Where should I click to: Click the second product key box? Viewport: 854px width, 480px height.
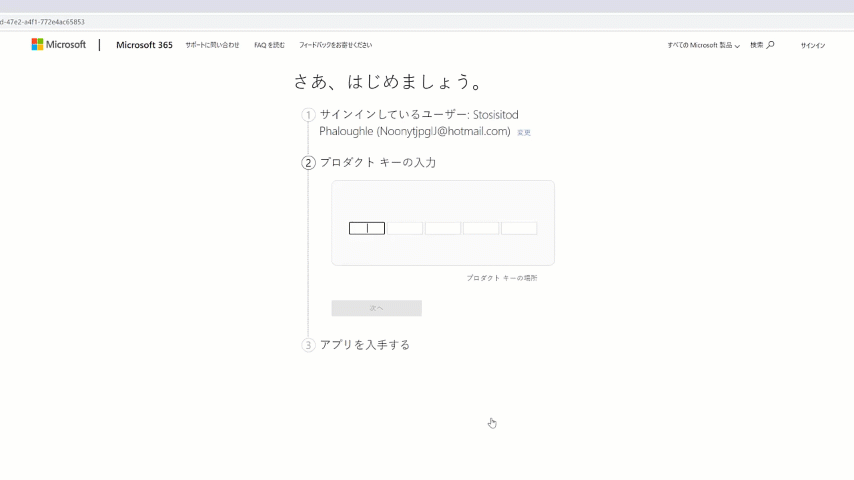pos(405,228)
